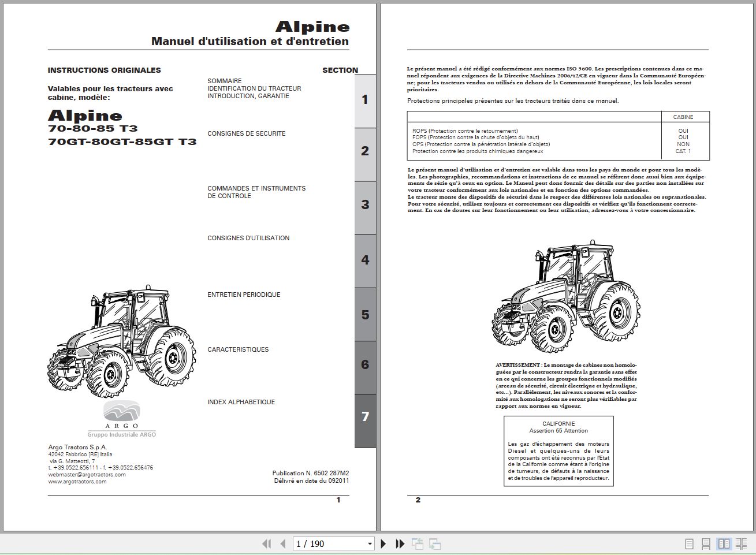Click INTRODUCTION, GARANTIE text
756x555 pixels.
click(248, 96)
